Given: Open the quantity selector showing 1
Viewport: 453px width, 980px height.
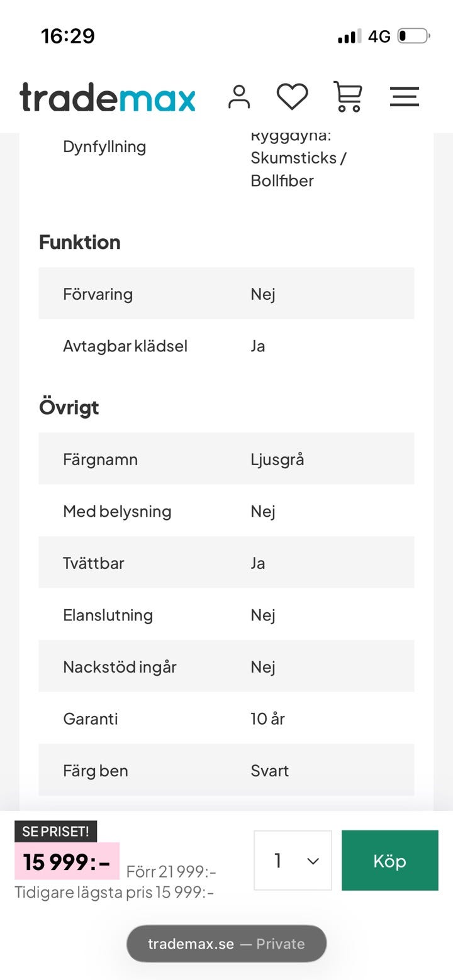Looking at the screenshot, I should coord(293,861).
